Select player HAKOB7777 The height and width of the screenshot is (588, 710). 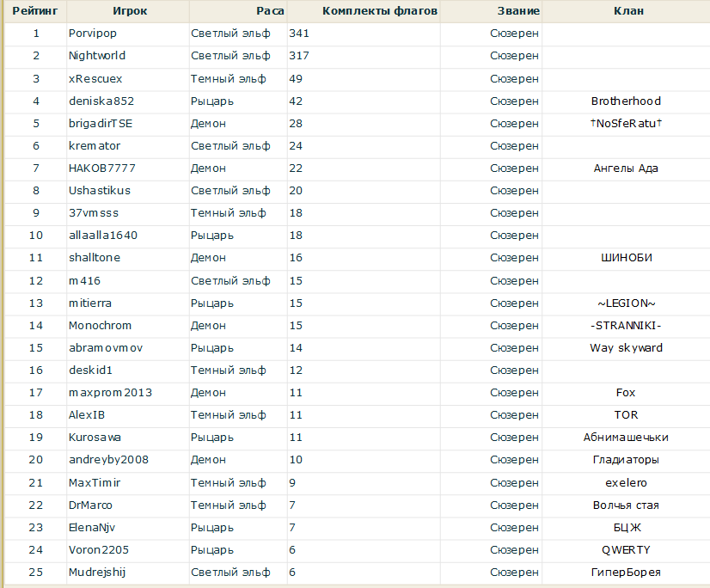tap(101, 168)
